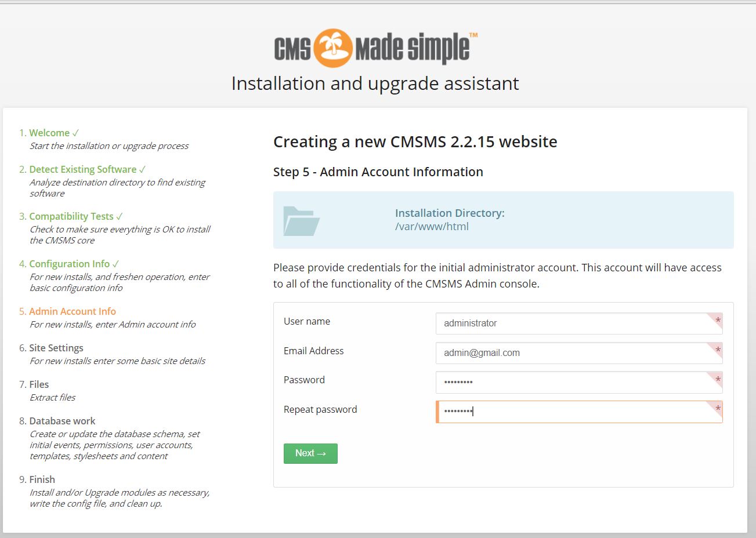Click the required asterisk on Password field

718,380
